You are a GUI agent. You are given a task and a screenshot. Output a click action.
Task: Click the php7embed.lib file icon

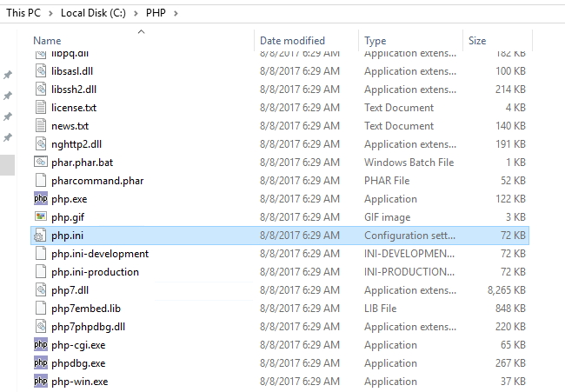[x=41, y=309]
